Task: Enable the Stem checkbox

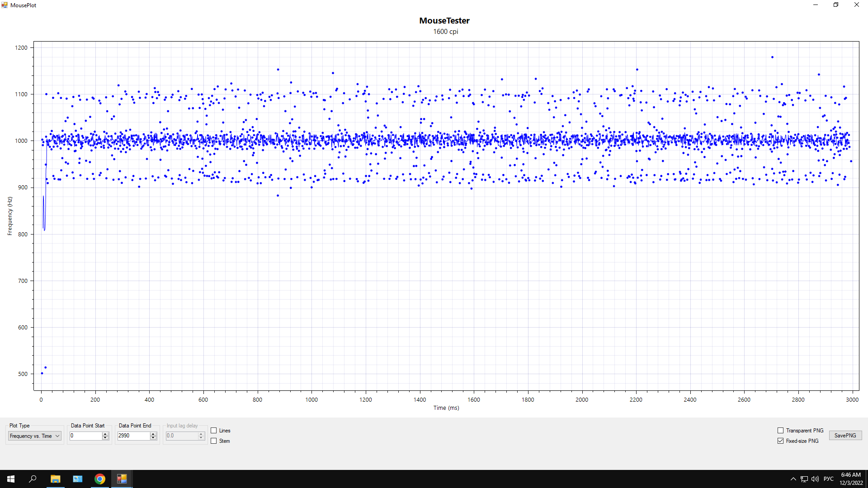Action: click(x=214, y=441)
